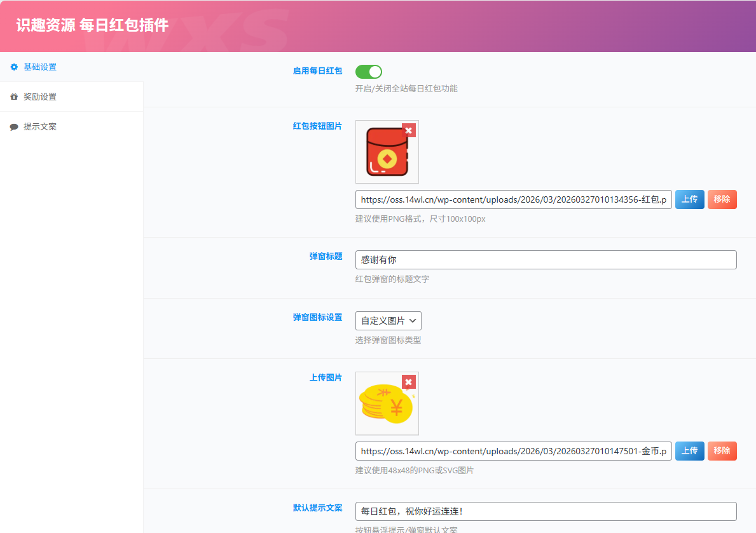Focus the 上传图片 URL input field
This screenshot has height=533, width=756.
513,451
